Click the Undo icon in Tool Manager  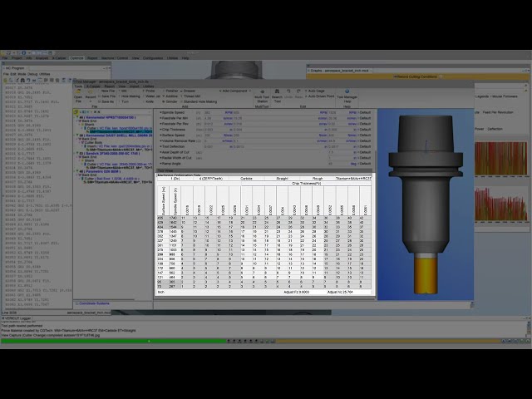point(288,91)
